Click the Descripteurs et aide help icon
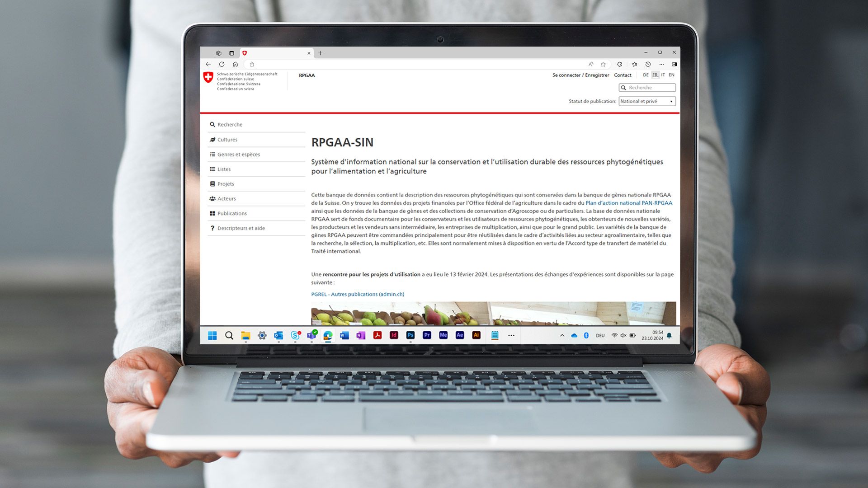 pos(212,228)
